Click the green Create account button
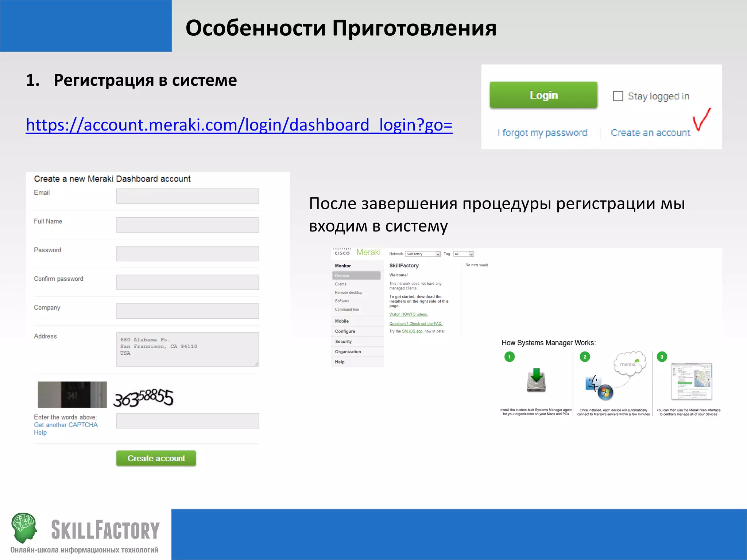The height and width of the screenshot is (560, 747). point(156,458)
